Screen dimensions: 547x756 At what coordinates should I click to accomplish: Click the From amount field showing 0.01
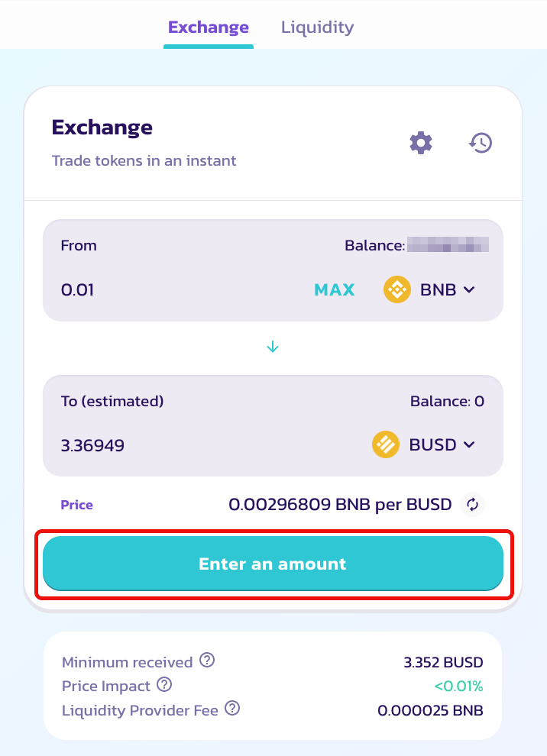click(183, 289)
